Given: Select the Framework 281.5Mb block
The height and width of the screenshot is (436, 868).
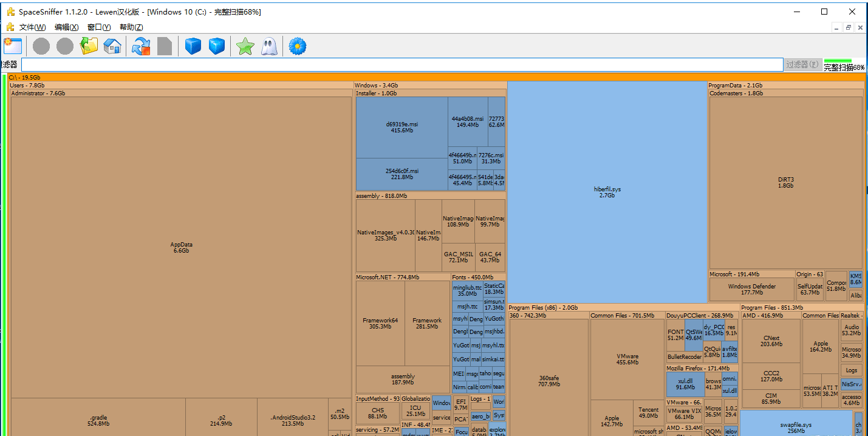Looking at the screenshot, I should (x=427, y=323).
